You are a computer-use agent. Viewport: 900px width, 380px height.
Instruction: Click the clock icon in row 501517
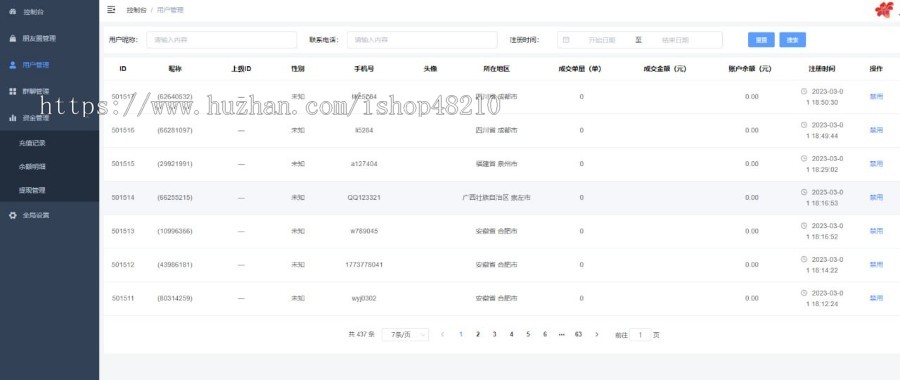coord(804,91)
